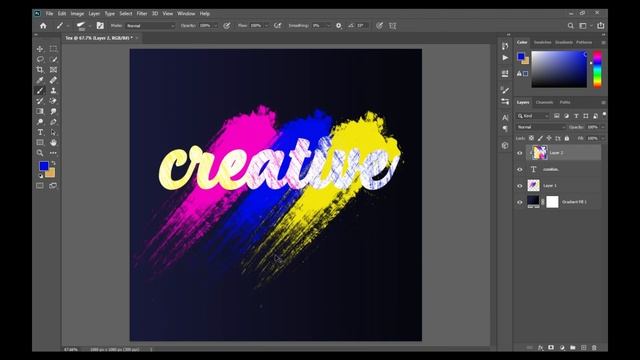640x360 pixels.
Task: Open the History panel icon
Action: [505, 46]
